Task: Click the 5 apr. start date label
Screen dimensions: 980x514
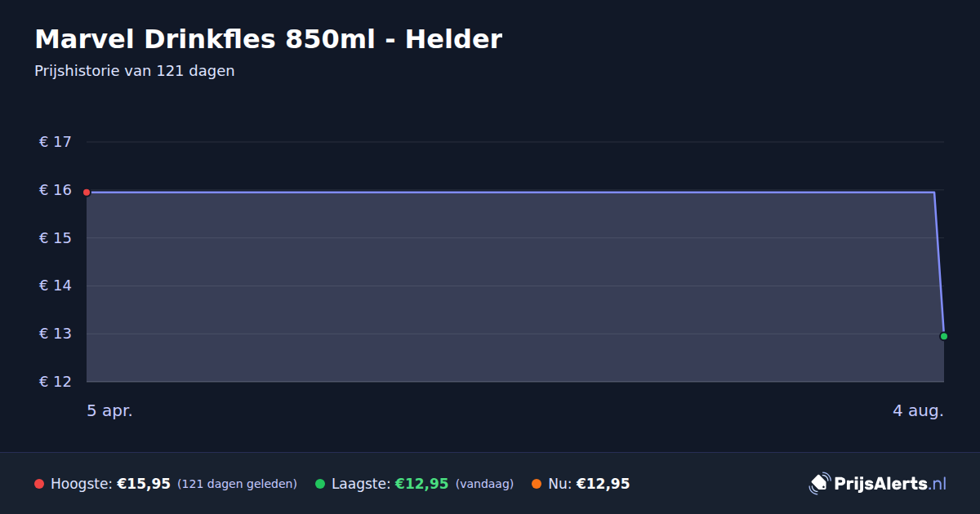Action: click(x=109, y=411)
